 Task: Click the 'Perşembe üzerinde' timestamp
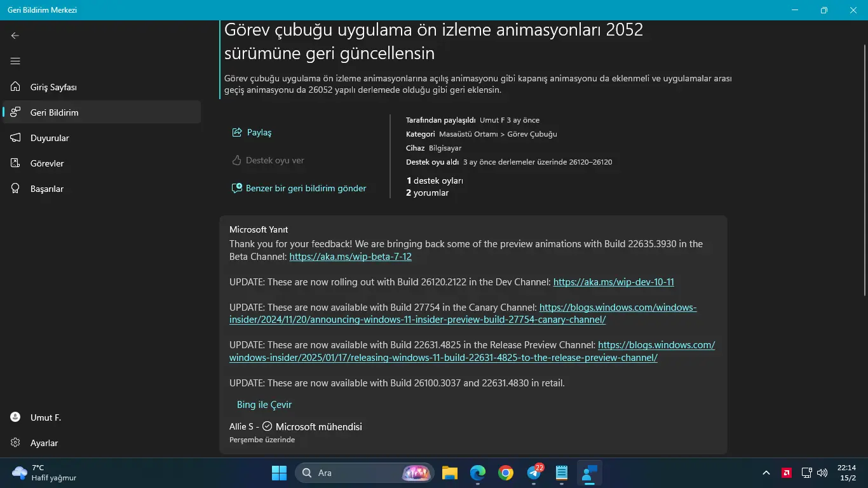click(x=262, y=440)
